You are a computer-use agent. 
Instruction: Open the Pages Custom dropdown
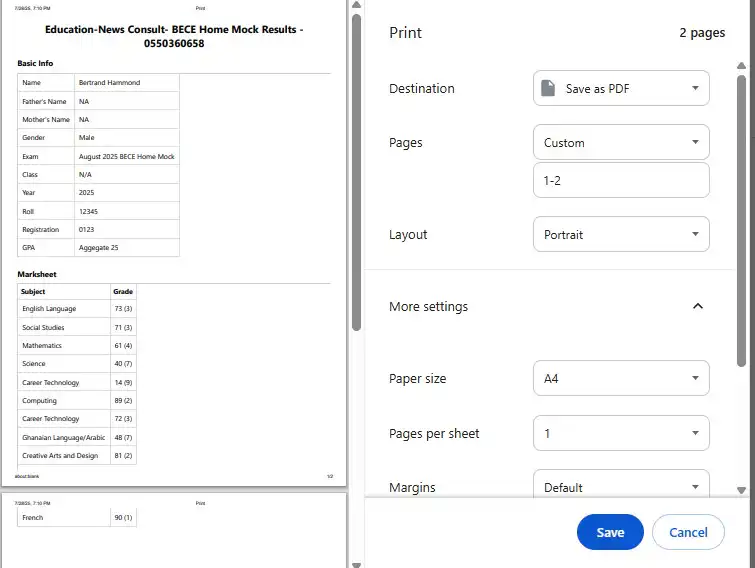click(620, 142)
